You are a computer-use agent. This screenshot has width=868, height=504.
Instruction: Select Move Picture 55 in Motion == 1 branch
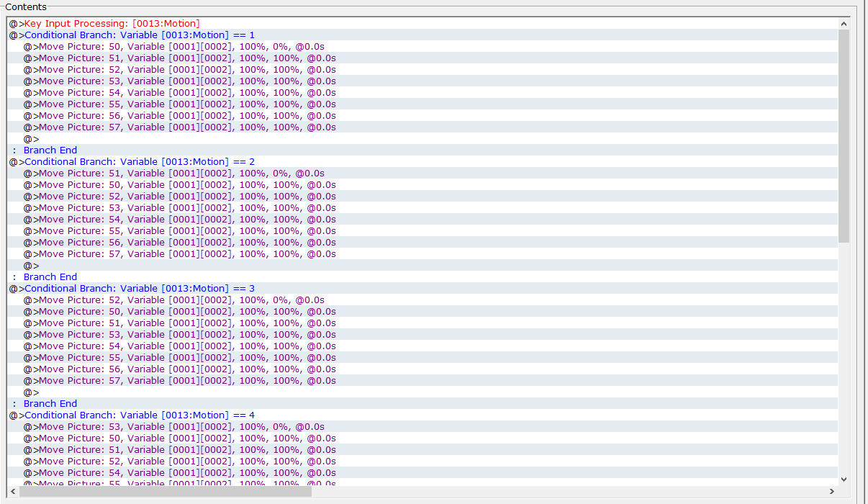(x=423, y=104)
